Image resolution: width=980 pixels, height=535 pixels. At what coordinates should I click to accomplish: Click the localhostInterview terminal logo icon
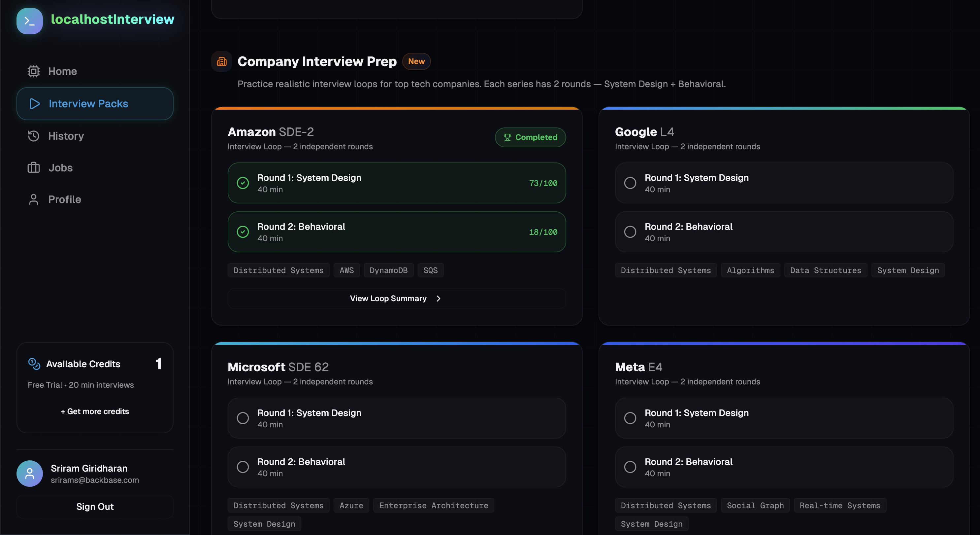(x=30, y=21)
